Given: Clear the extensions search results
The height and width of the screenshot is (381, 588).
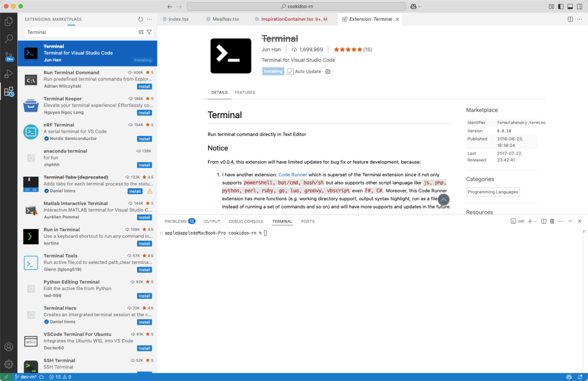Looking at the screenshot, I should (x=141, y=32).
